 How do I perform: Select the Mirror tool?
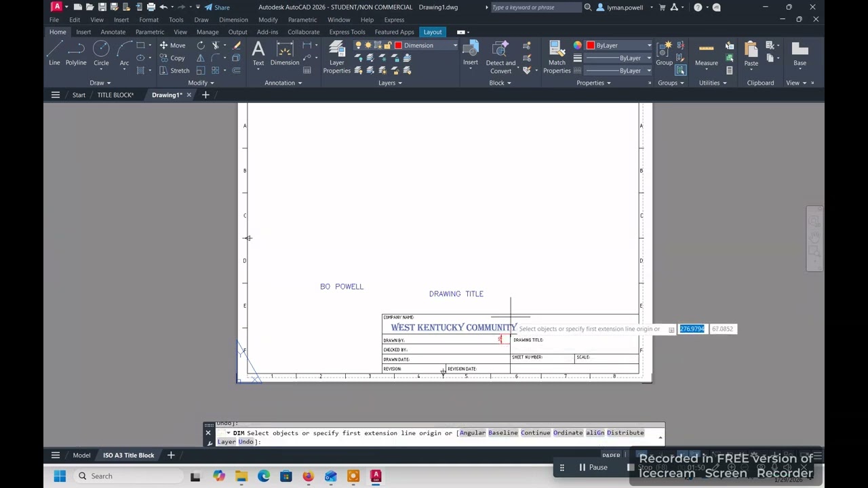[201, 58]
